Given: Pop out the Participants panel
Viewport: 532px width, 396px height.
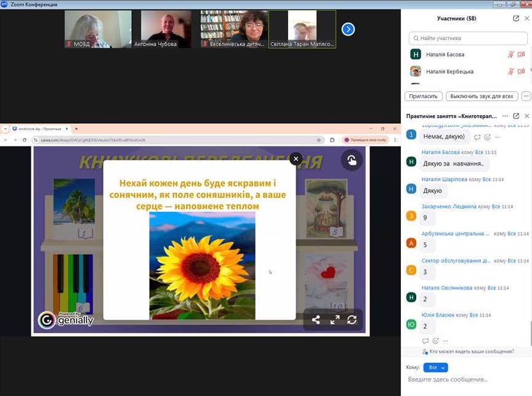Looking at the screenshot, I should [516, 18].
